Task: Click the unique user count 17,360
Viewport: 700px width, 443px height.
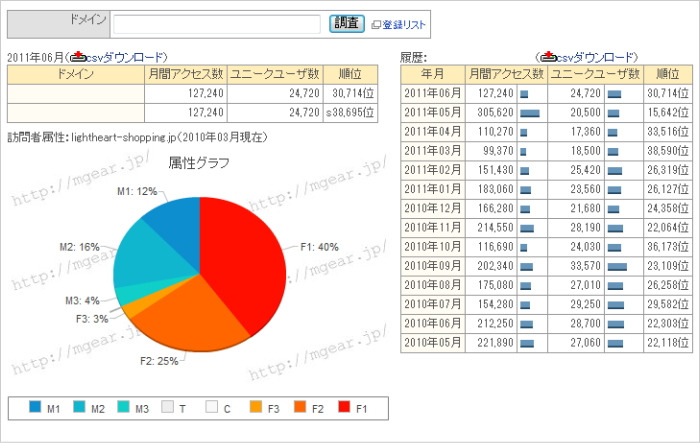Action: pyautogui.click(x=585, y=132)
